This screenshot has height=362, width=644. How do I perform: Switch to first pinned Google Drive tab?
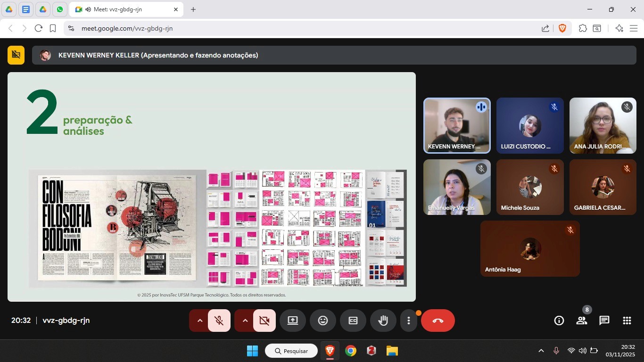[9, 9]
